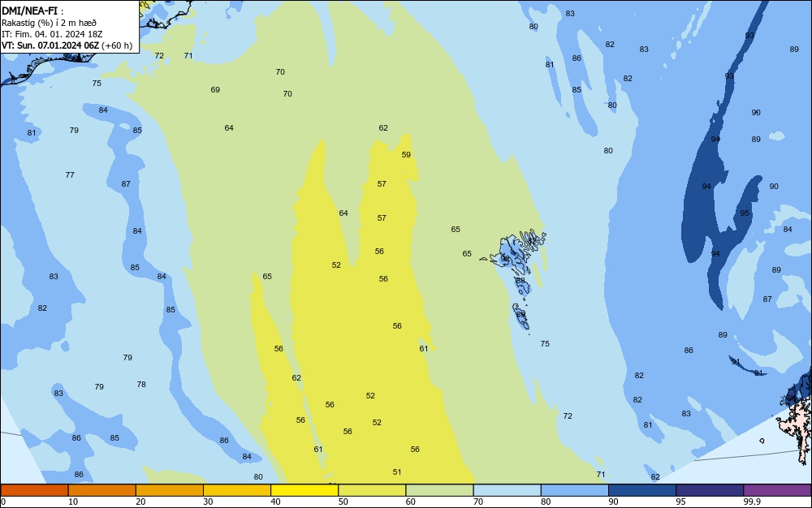Click the DMI/NEA-FI title text
Viewport: 812px width, 508px height.
point(29,11)
